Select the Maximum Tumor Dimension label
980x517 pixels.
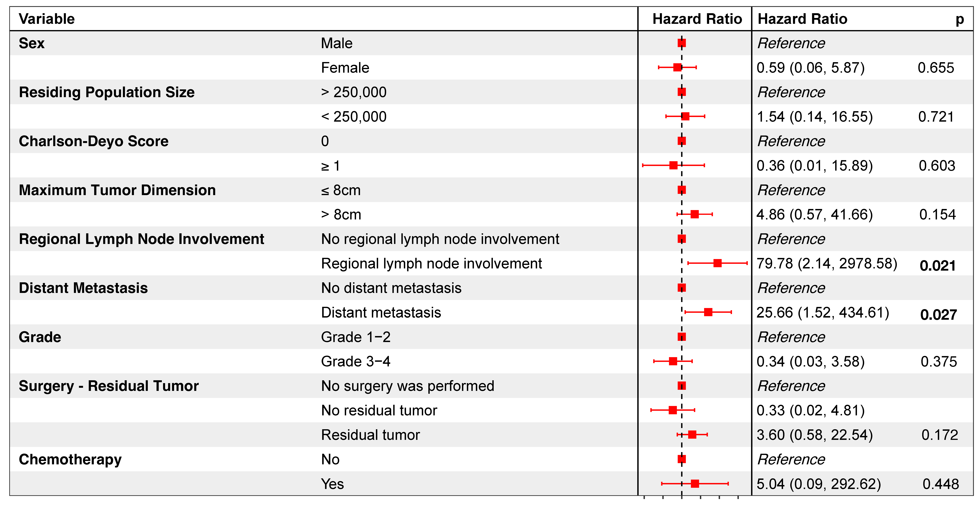point(117,190)
